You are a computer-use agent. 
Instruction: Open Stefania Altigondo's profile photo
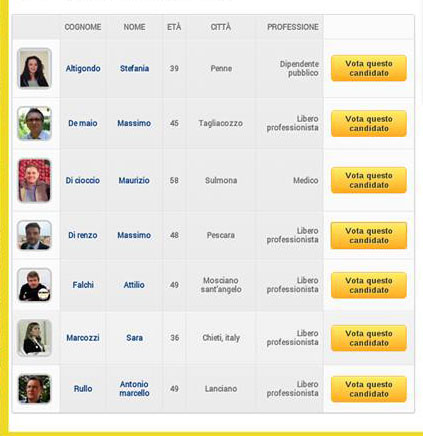(x=34, y=68)
